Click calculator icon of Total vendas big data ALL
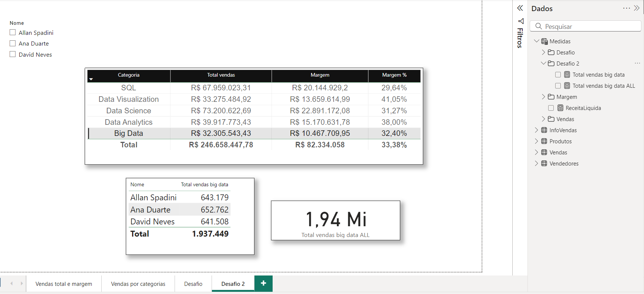The height and width of the screenshot is (294, 644). [567, 86]
